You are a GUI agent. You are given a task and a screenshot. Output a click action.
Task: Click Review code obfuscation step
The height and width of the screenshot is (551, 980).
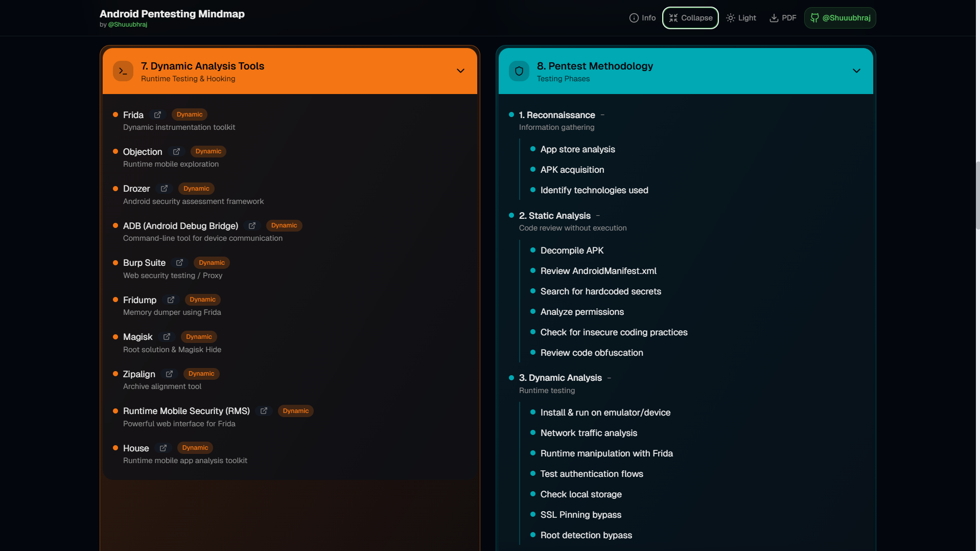click(x=592, y=353)
